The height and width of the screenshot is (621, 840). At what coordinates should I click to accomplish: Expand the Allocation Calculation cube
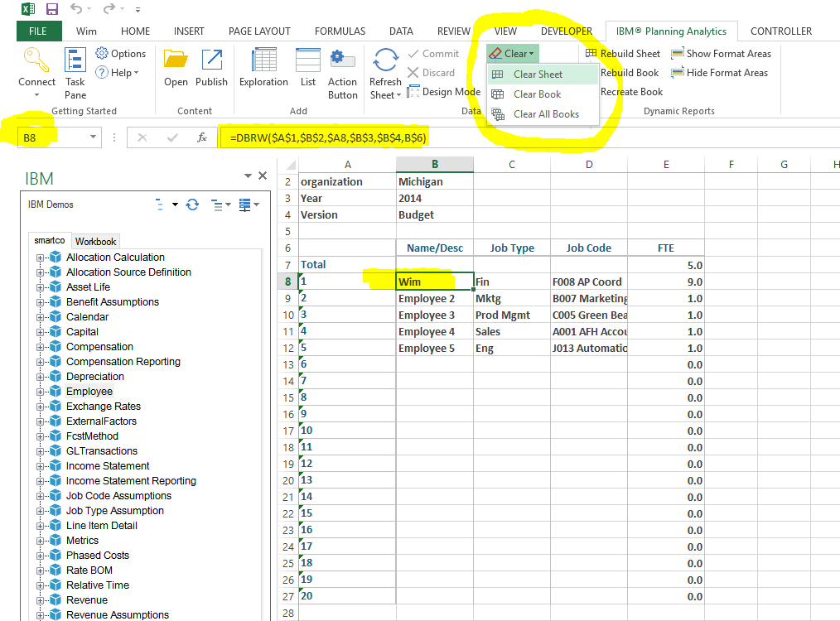[40, 258]
